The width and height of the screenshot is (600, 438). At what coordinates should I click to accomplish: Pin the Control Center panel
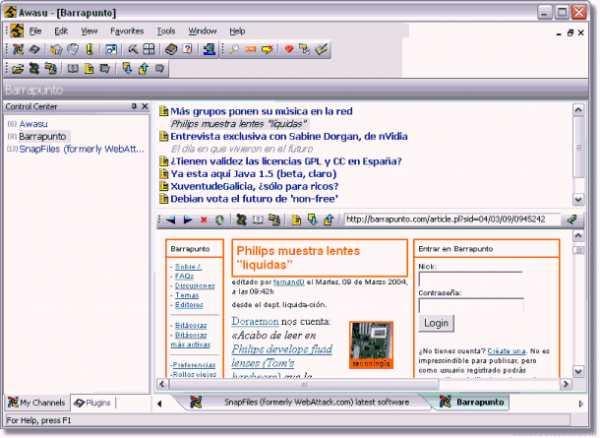coord(134,106)
